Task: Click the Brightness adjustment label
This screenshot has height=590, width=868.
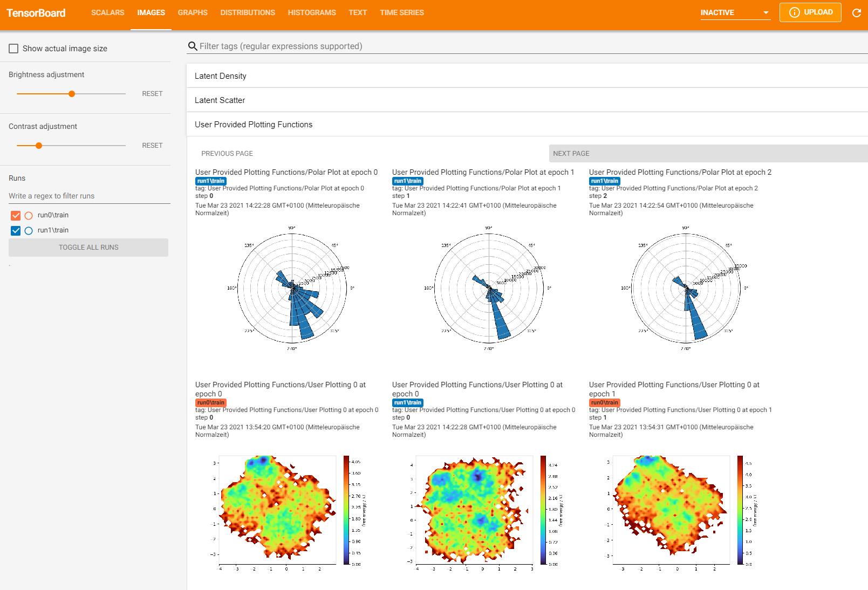Action: 46,74
